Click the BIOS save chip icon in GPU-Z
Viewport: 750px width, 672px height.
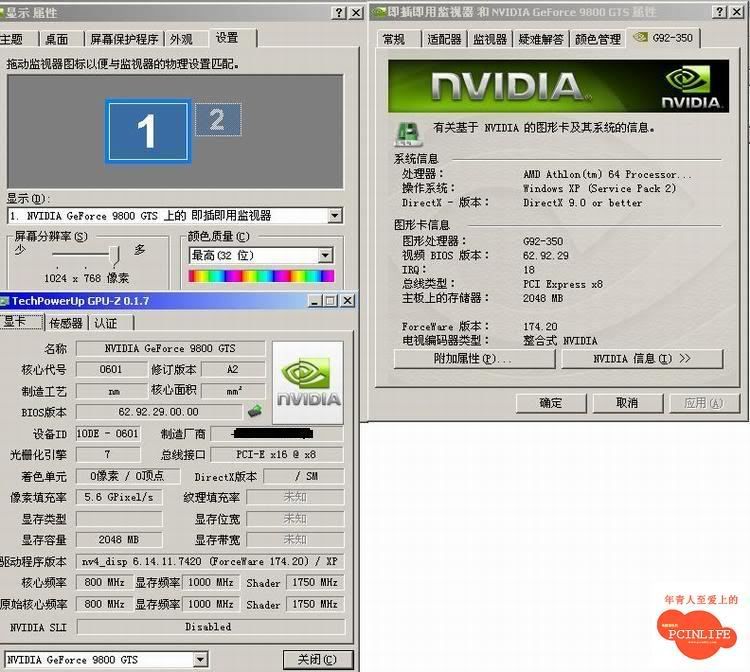255,411
